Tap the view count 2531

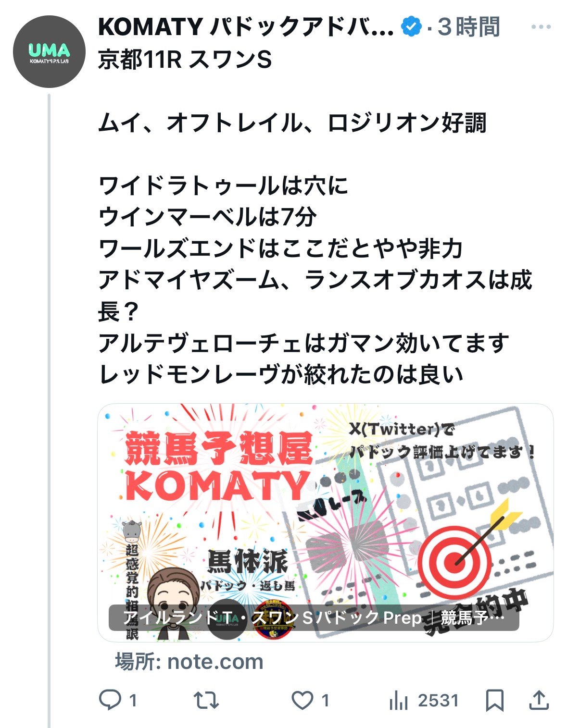pos(438,701)
